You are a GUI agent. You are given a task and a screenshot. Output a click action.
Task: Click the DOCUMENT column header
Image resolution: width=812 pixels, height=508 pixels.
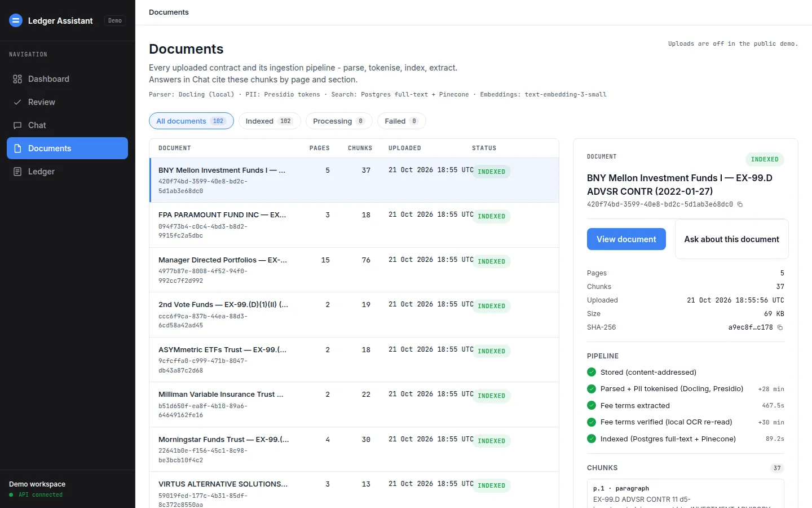[x=175, y=148]
